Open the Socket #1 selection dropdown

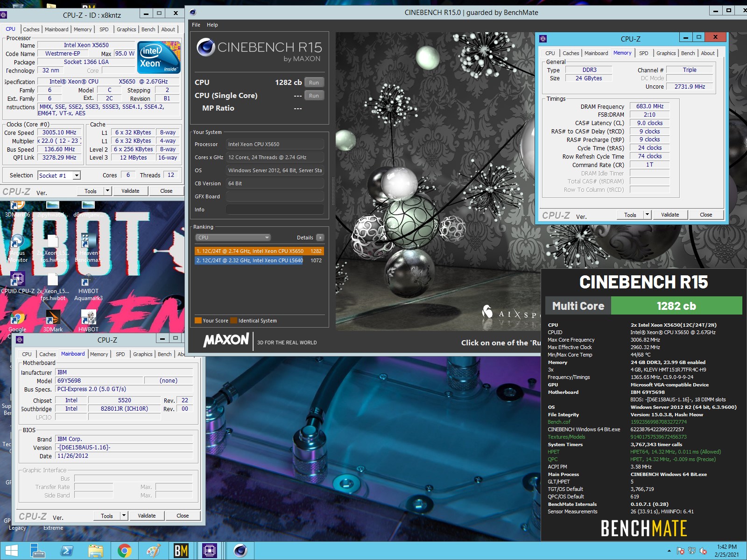click(x=77, y=175)
